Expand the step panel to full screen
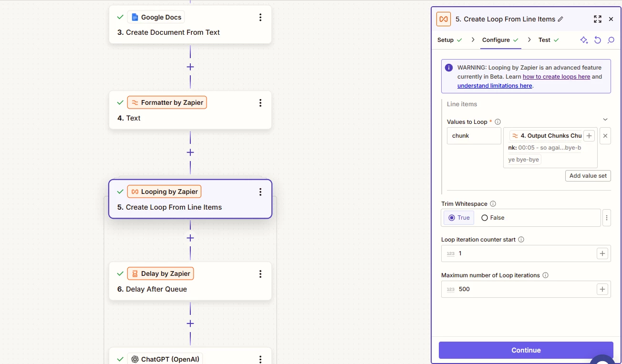This screenshot has width=622, height=364. (x=597, y=19)
